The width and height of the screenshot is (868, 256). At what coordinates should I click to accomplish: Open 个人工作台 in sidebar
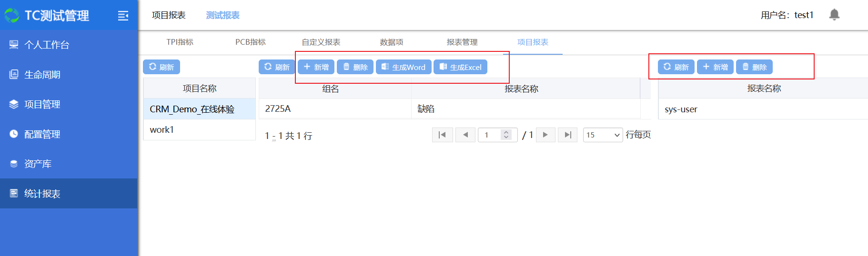pyautogui.click(x=69, y=45)
